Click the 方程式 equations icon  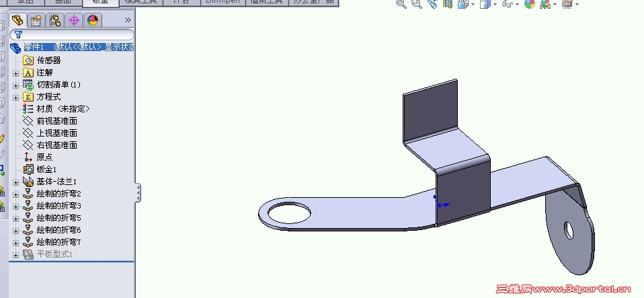(x=28, y=97)
